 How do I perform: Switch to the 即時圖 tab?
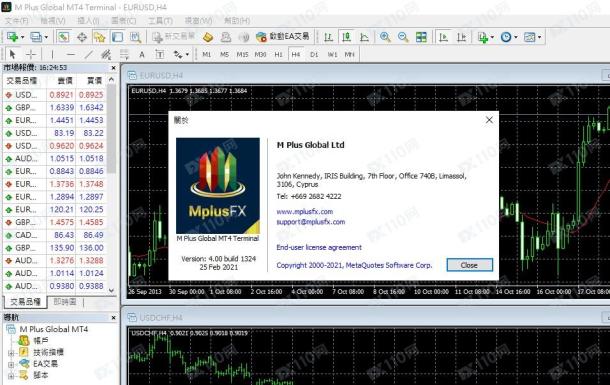pos(65,302)
